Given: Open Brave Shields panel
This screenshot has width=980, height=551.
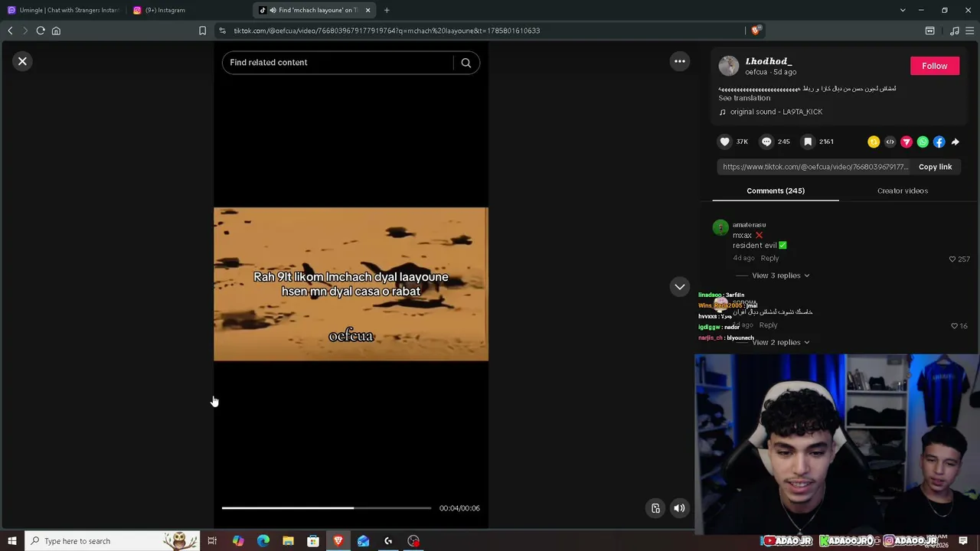Looking at the screenshot, I should (x=756, y=31).
